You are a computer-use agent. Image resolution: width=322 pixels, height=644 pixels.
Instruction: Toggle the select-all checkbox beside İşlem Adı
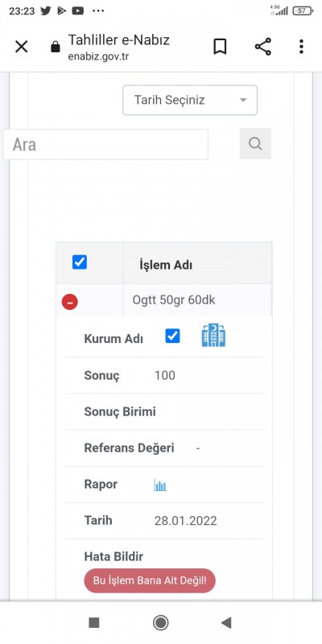click(80, 262)
